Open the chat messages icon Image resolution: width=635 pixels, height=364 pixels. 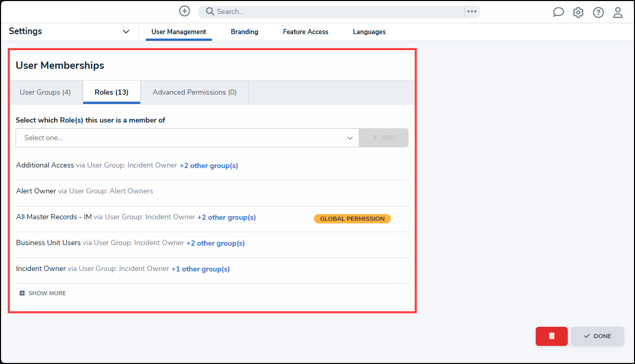558,12
